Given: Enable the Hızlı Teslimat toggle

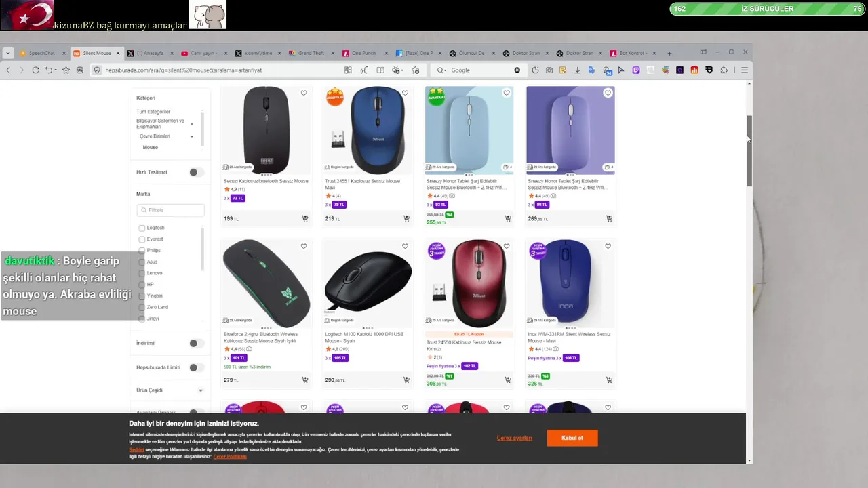Looking at the screenshot, I should (x=196, y=172).
